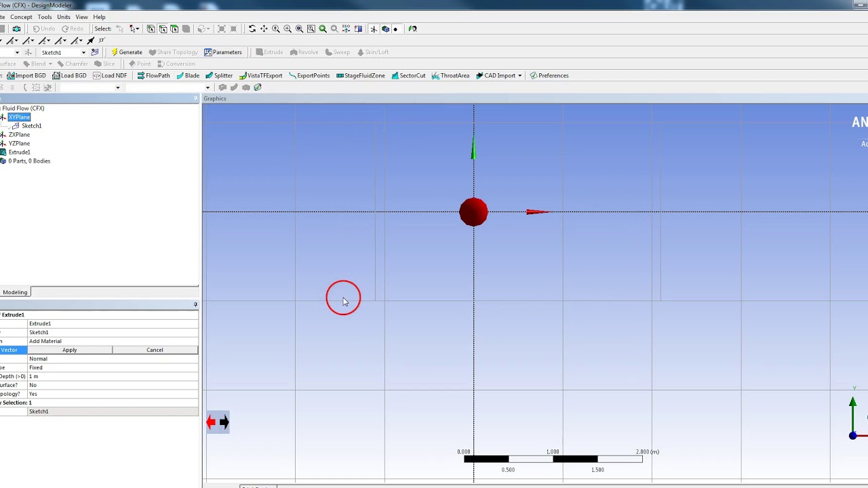Select Sketch1 under XYPlane in tree
Viewport: 868px width, 488px height.
tap(31, 126)
